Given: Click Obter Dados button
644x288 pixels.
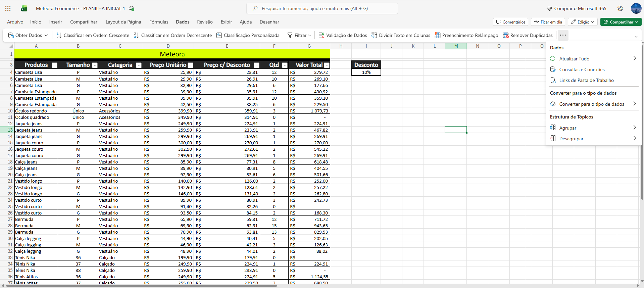Looking at the screenshot, I should (x=28, y=35).
